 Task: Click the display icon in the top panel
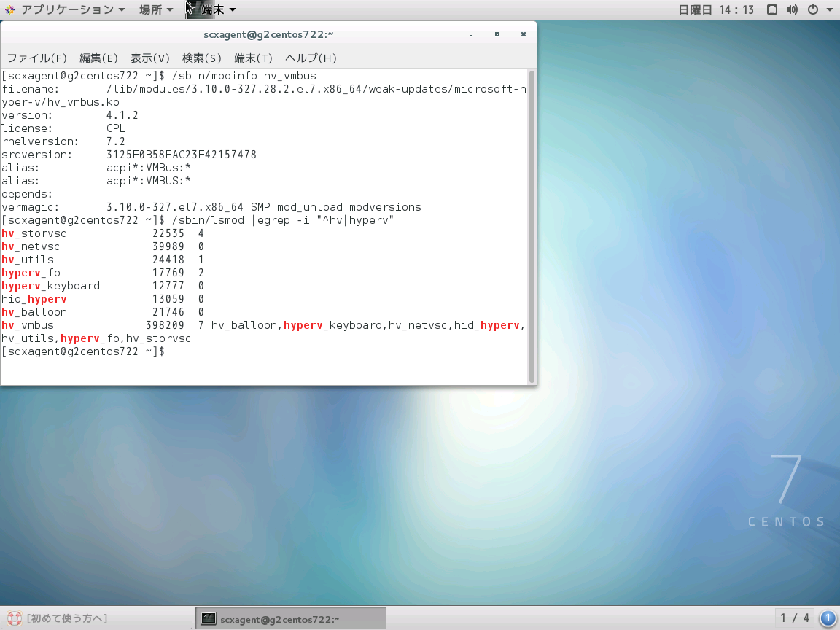click(x=771, y=9)
